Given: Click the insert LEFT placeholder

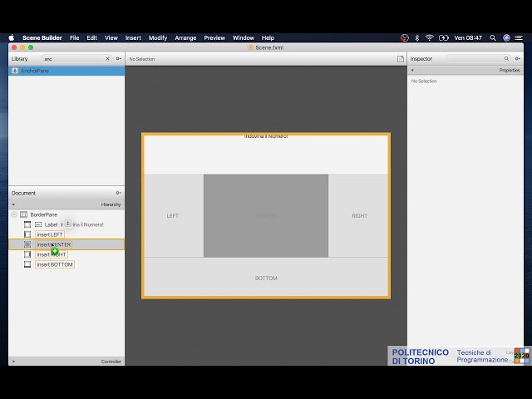Looking at the screenshot, I should click(50, 234).
